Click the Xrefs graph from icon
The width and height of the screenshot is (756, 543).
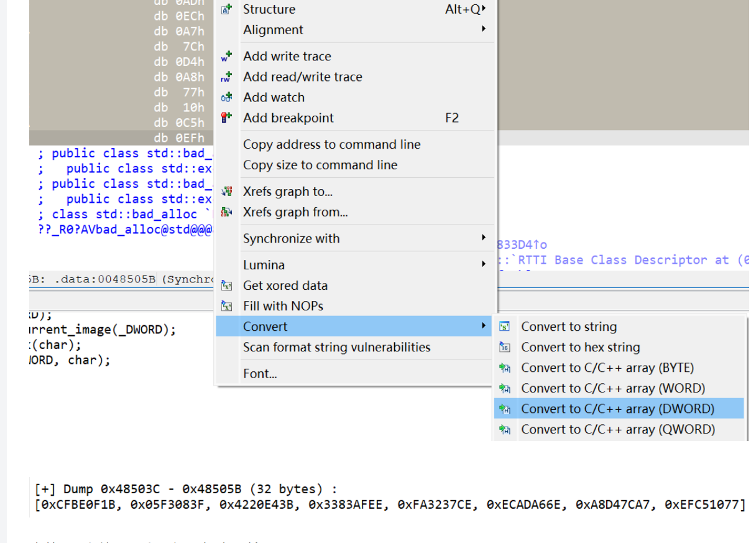[x=227, y=212]
